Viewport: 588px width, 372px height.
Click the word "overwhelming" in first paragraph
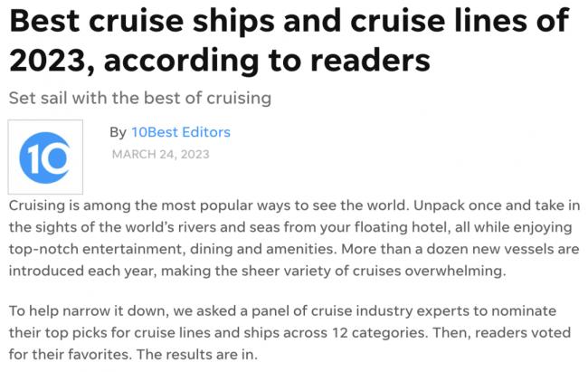point(454,271)
